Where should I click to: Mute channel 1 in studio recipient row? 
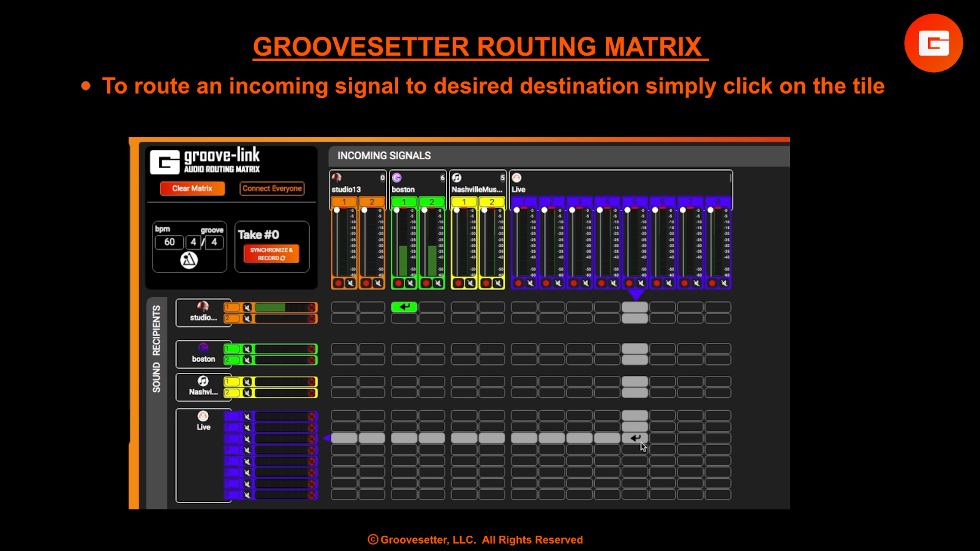point(247,308)
